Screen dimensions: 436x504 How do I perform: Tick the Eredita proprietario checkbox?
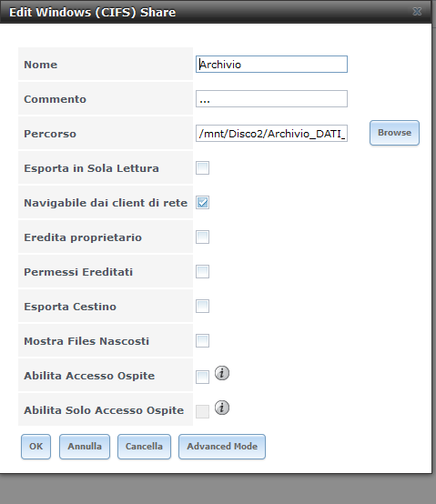tap(203, 237)
